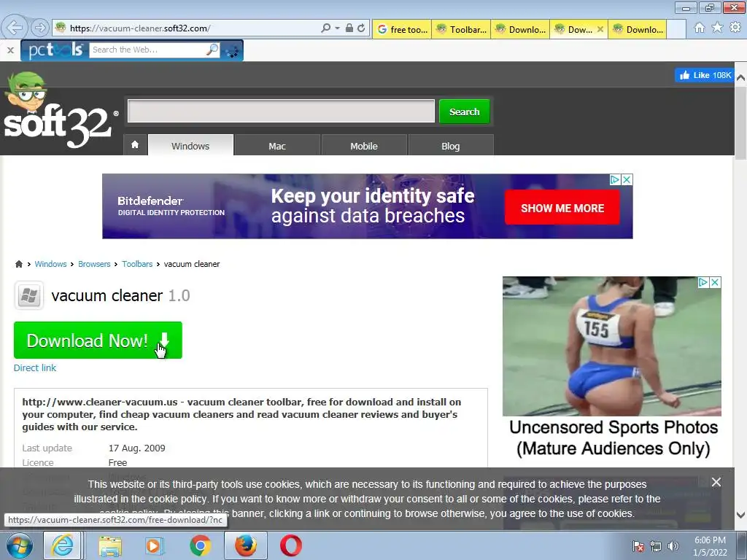Click the AdChoices icon on Bitdefender banner
Viewport: 747px width, 560px height.
tap(614, 179)
